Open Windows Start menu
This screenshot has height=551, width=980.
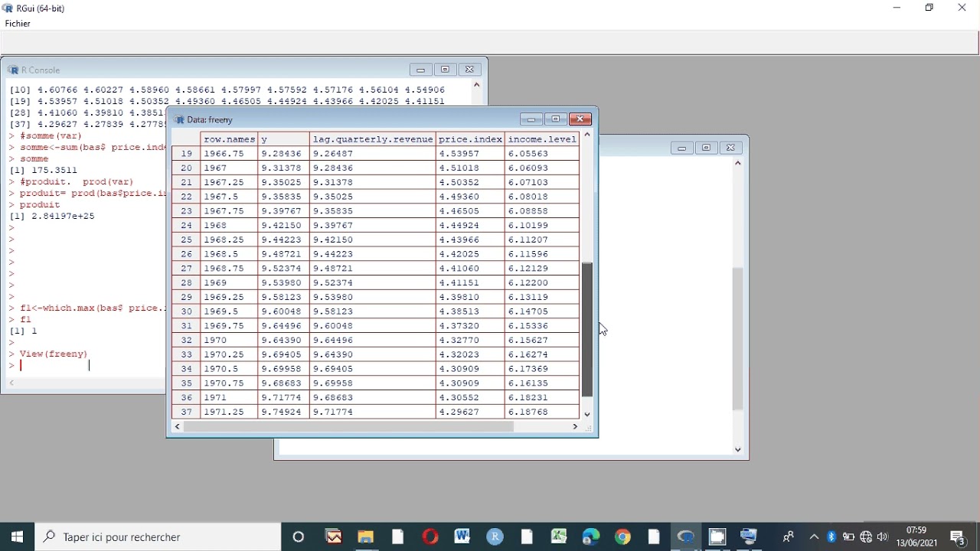[x=17, y=537]
